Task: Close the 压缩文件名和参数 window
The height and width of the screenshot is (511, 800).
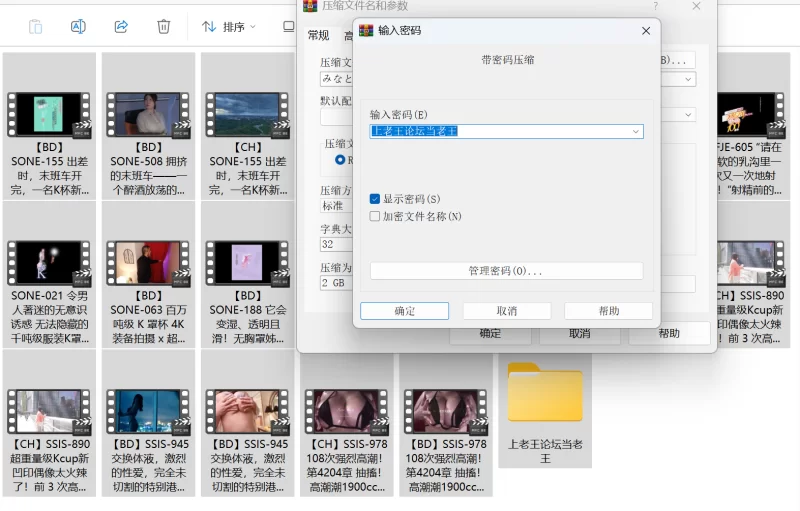Action: tap(696, 6)
